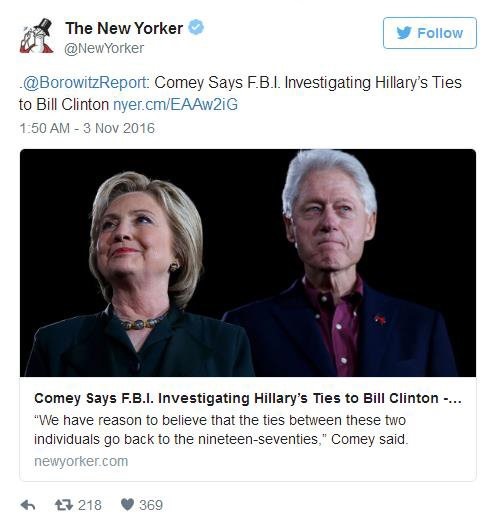Open The New Yorker display name
Screen dimensions: 493x523
(124, 28)
